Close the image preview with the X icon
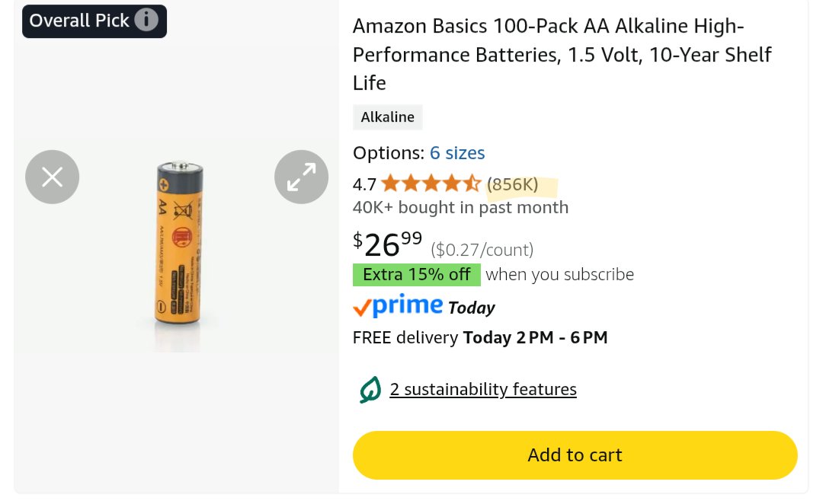 (52, 177)
